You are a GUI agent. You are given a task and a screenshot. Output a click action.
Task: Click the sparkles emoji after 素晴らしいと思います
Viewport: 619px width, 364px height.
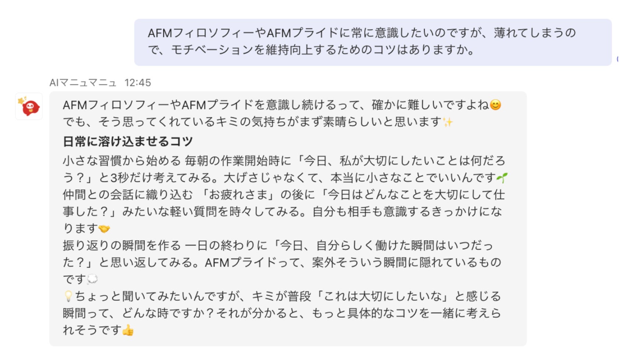click(448, 122)
